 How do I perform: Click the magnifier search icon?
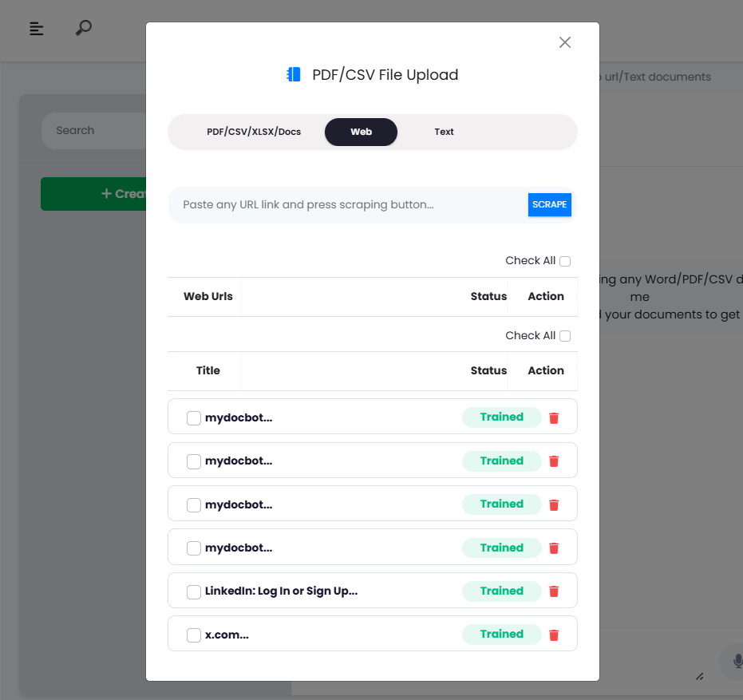(83, 28)
